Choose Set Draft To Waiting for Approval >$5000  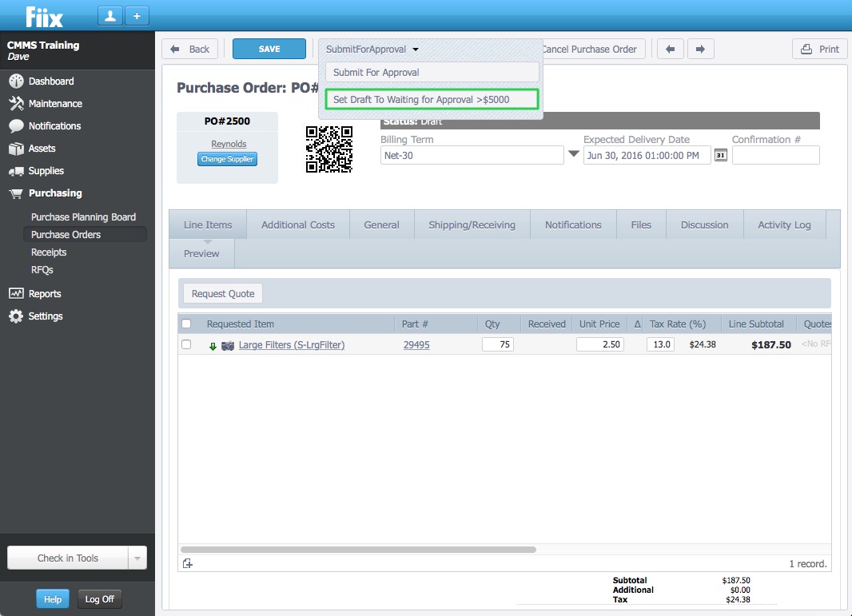pos(432,99)
